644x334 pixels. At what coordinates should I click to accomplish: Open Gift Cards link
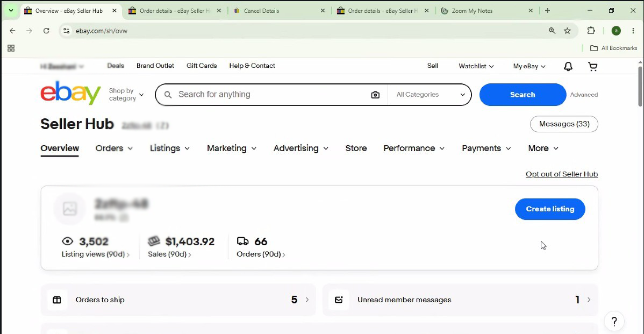point(202,66)
